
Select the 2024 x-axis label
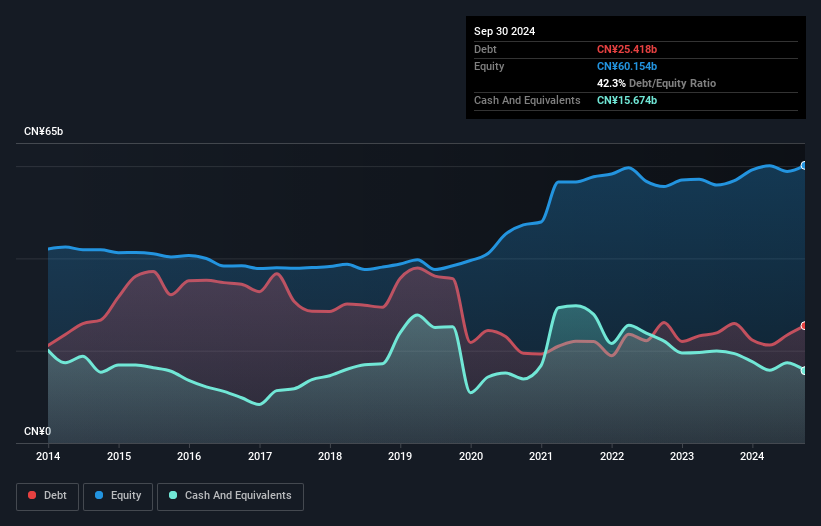pos(752,457)
